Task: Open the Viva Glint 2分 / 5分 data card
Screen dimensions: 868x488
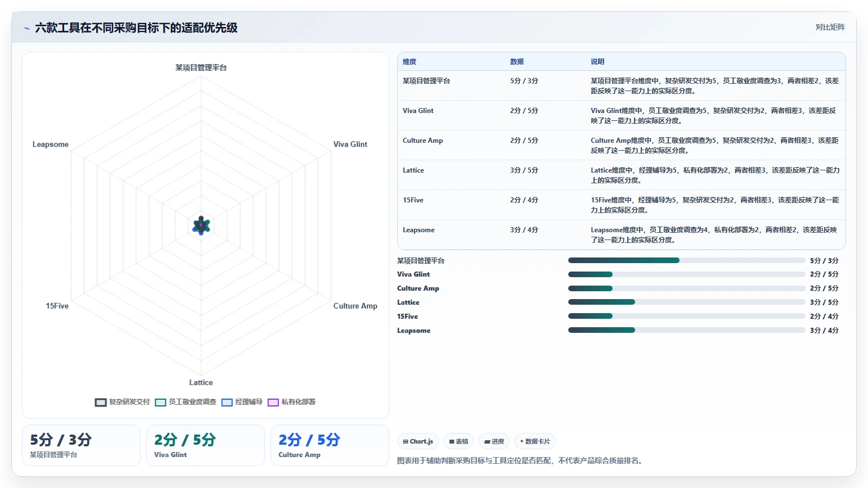Action: (205, 445)
